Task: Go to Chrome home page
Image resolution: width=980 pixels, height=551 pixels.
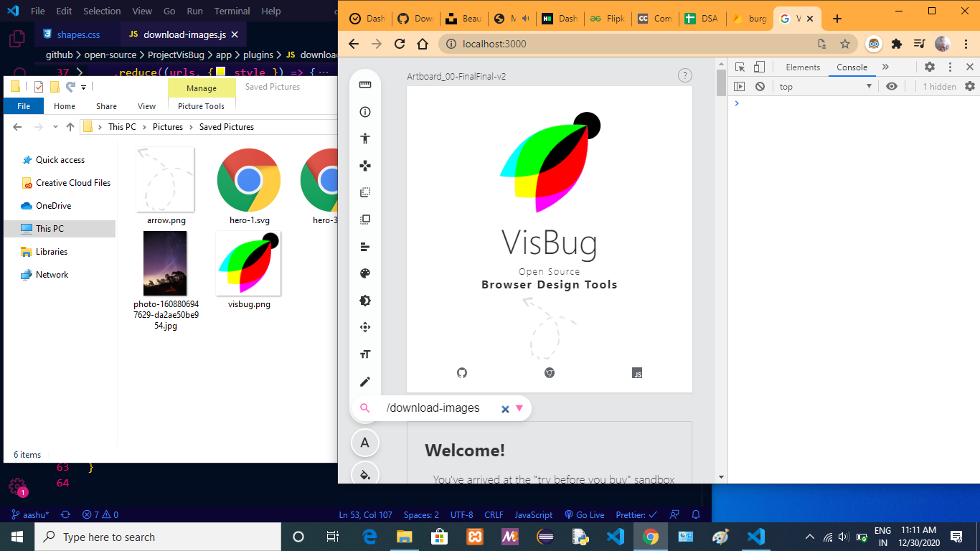Action: tap(423, 44)
